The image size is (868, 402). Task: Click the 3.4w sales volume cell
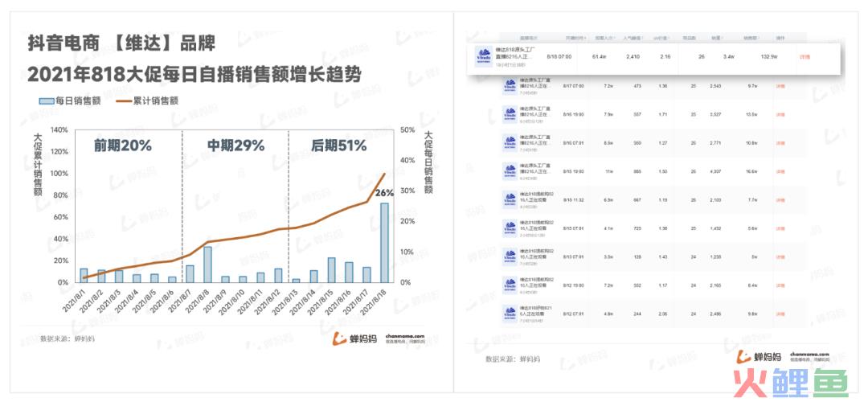(729, 56)
